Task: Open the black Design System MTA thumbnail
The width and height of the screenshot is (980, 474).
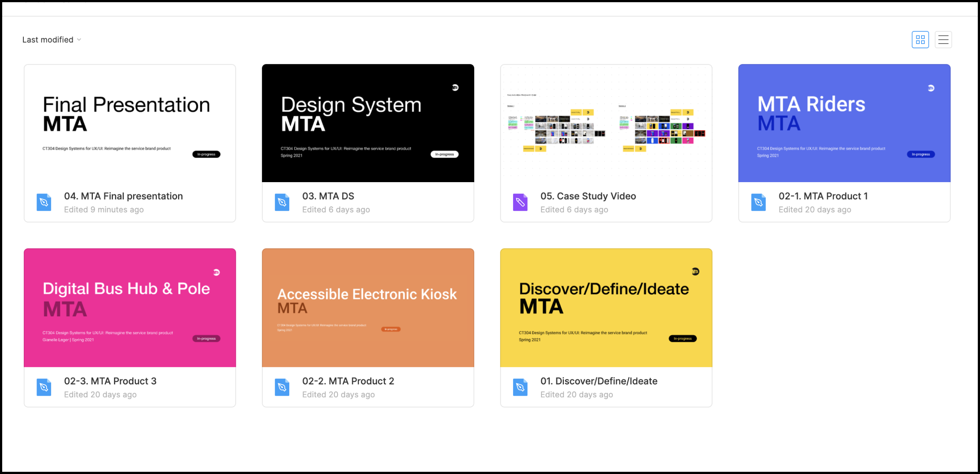Action: tap(368, 123)
